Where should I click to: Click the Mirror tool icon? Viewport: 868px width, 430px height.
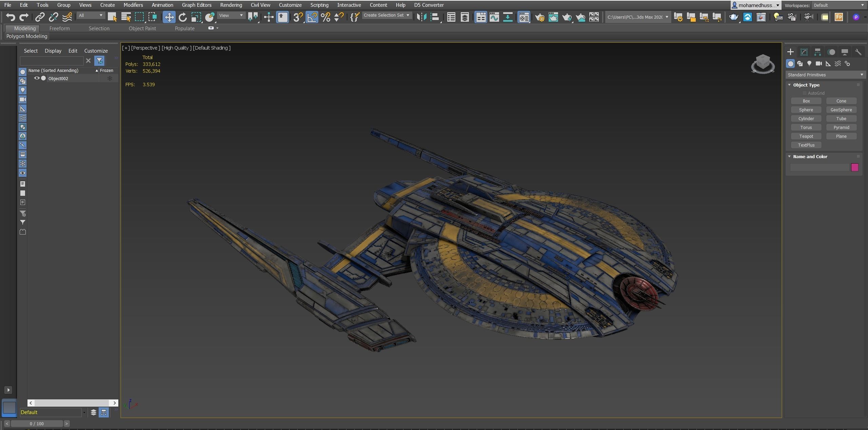pos(421,17)
